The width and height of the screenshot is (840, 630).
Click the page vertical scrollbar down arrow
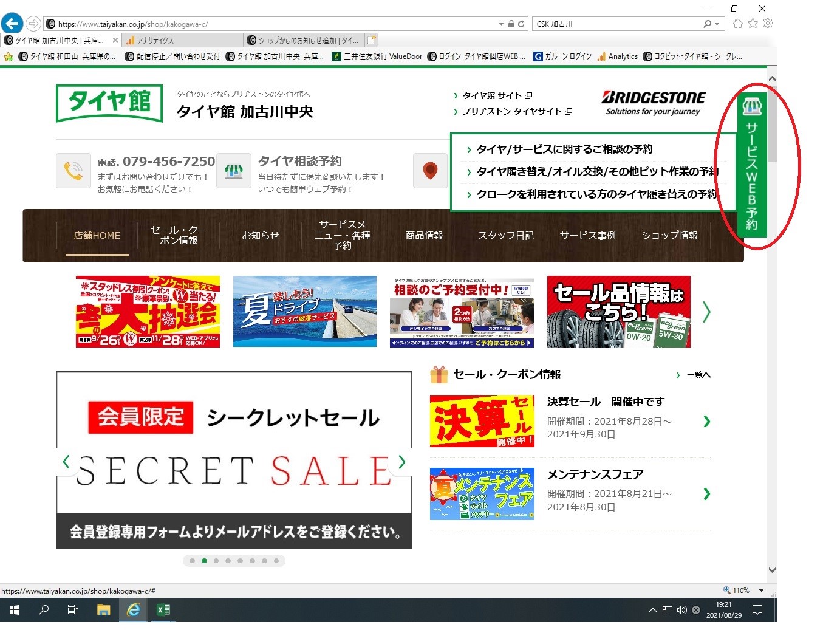click(772, 570)
